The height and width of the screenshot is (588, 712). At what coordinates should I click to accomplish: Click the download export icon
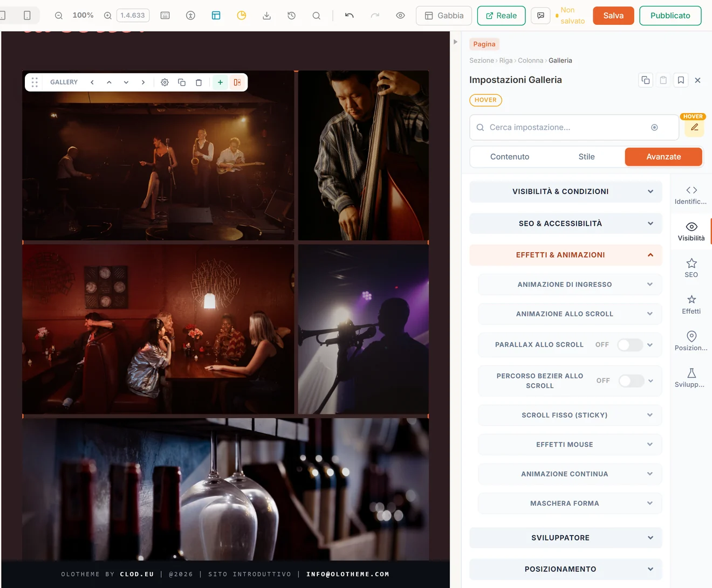click(266, 16)
